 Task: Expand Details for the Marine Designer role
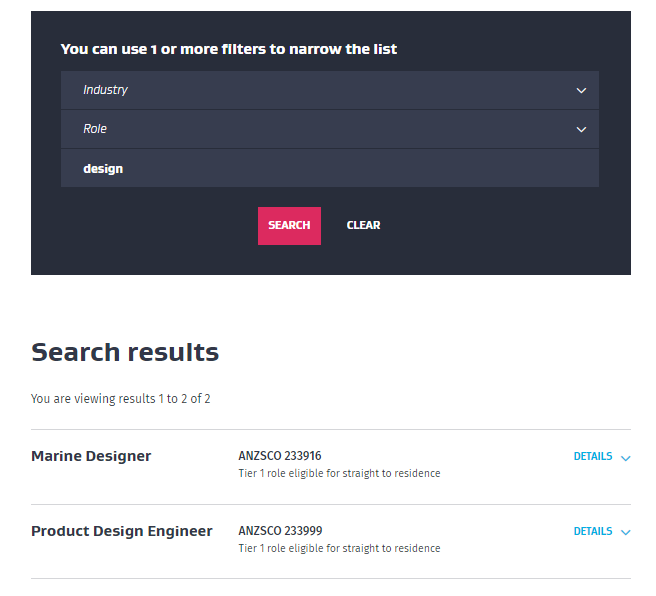point(593,457)
